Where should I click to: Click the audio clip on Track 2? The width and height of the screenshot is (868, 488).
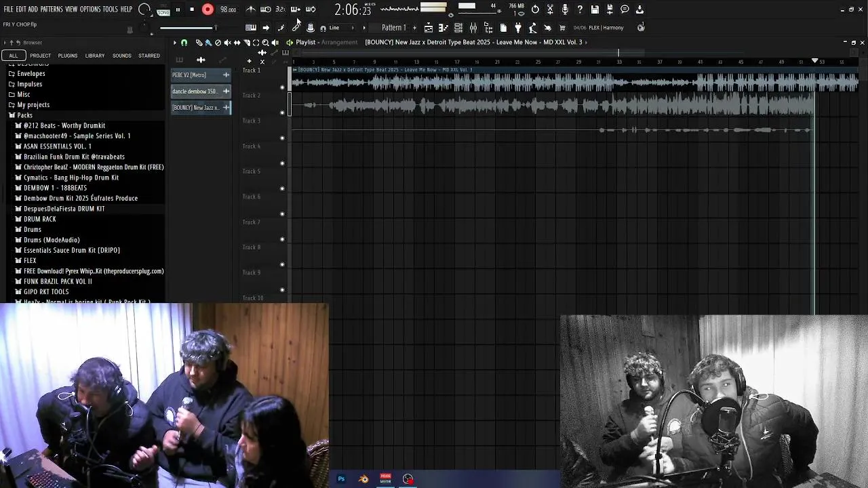pos(553,105)
